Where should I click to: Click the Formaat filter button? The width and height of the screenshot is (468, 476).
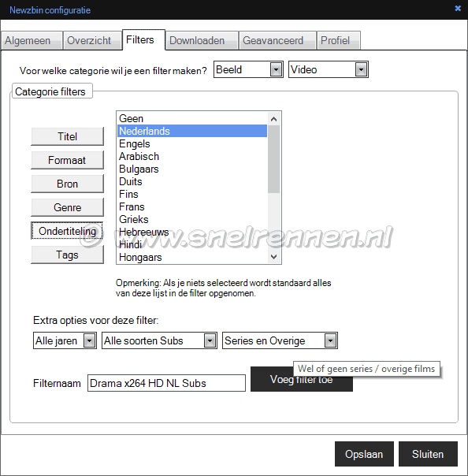coord(68,160)
